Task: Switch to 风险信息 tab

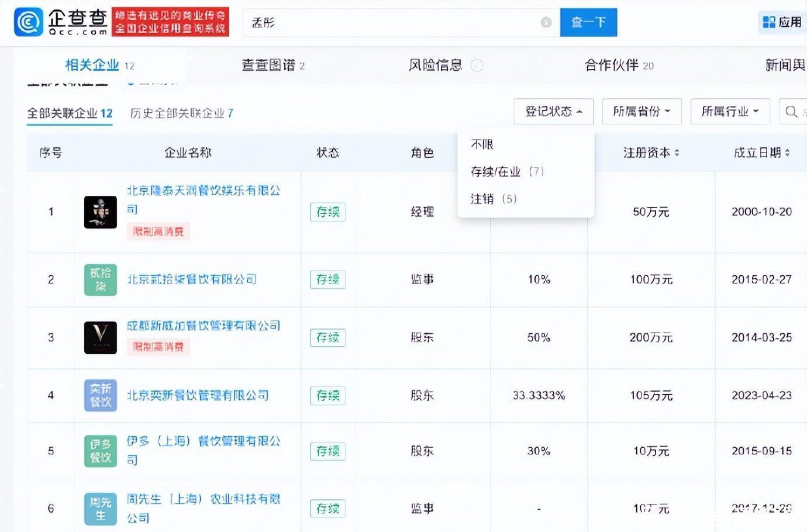Action: click(x=436, y=65)
